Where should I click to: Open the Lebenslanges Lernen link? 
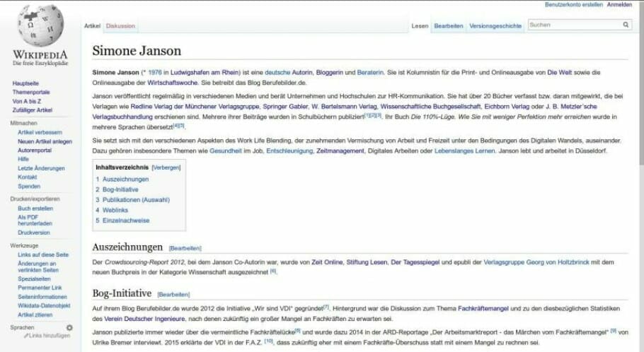[464, 151]
